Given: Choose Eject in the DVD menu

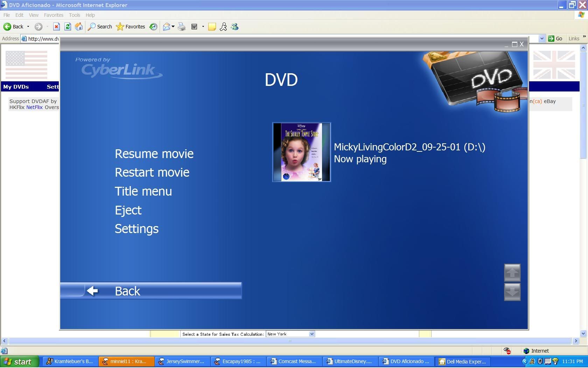Looking at the screenshot, I should [x=128, y=210].
